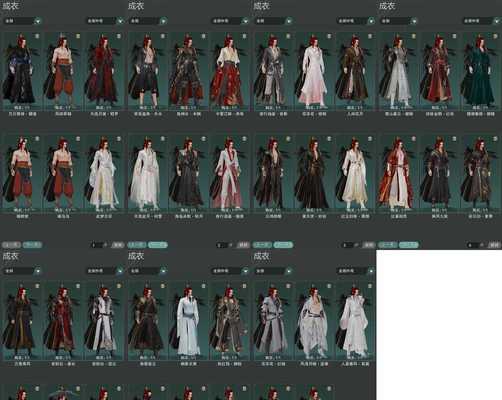Viewport: 502px width, 400px height.
Task: Click the badge icon on the bare-chested orange trousers outfit card in the top row
Action: (x=78, y=36)
